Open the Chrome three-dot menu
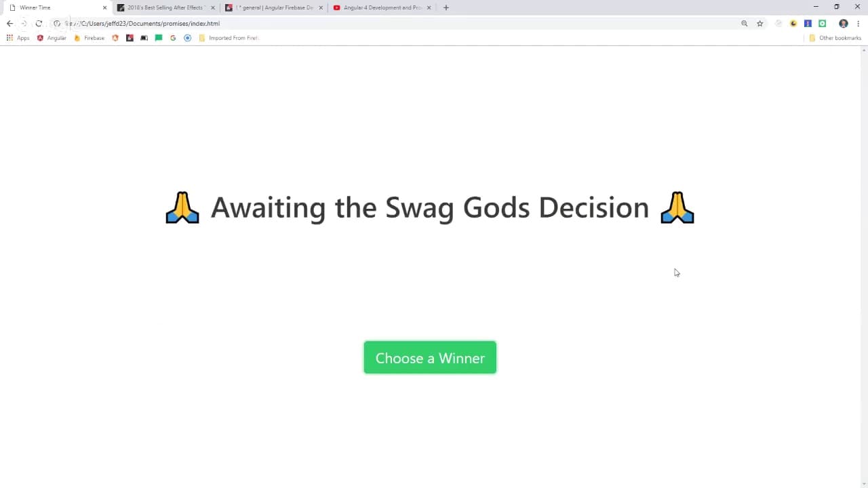This screenshot has height=488, width=868. [x=858, y=23]
